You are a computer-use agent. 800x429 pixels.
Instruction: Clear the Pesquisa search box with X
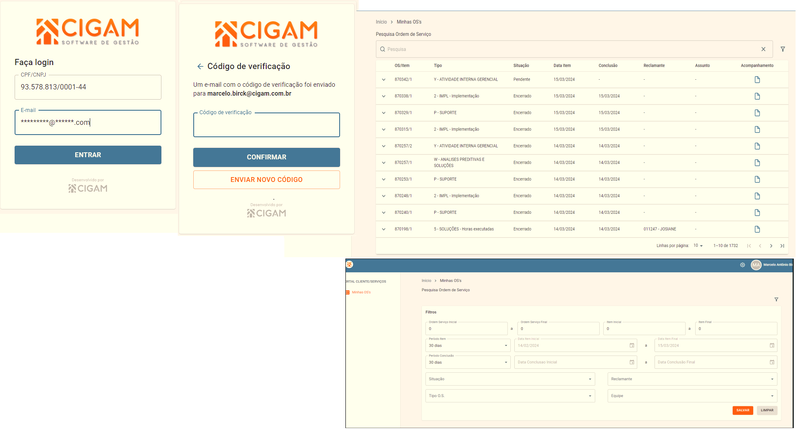coord(763,49)
